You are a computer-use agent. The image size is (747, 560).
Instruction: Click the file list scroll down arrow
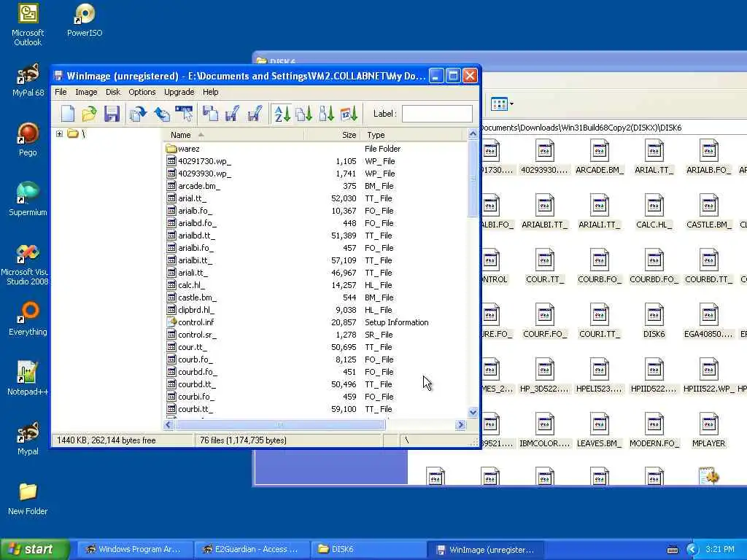coord(473,413)
